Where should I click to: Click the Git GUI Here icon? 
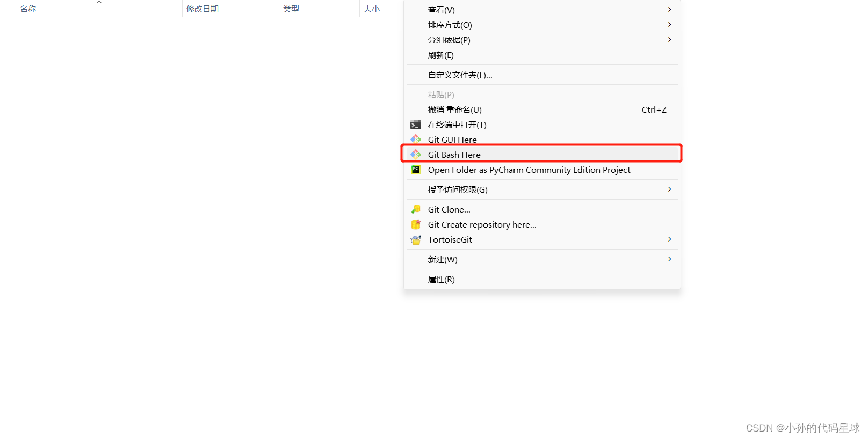pos(416,139)
